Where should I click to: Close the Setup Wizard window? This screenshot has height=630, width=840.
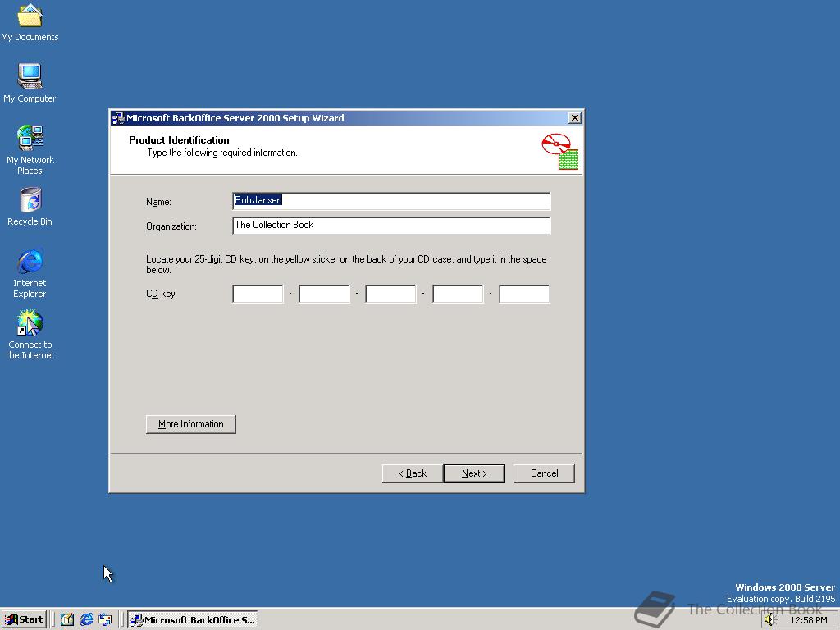575,118
